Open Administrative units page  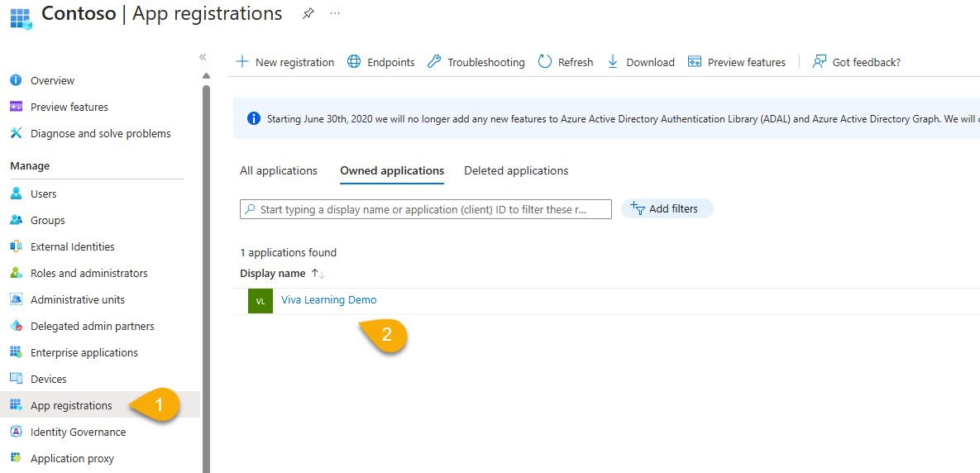[78, 299]
